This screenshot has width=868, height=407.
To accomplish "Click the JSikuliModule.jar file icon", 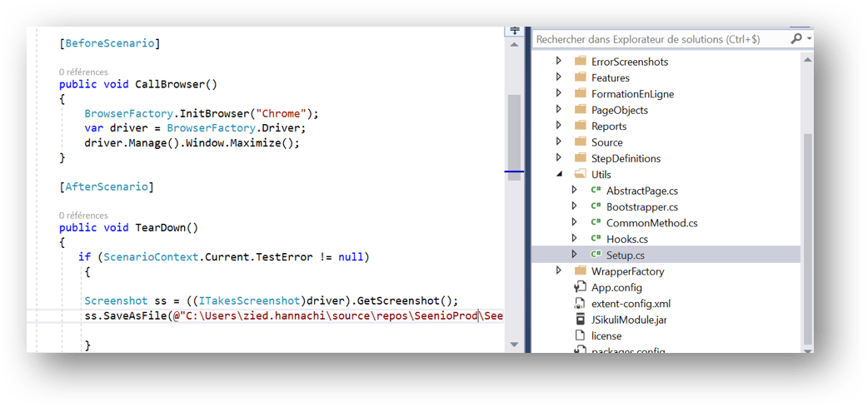I will point(581,320).
